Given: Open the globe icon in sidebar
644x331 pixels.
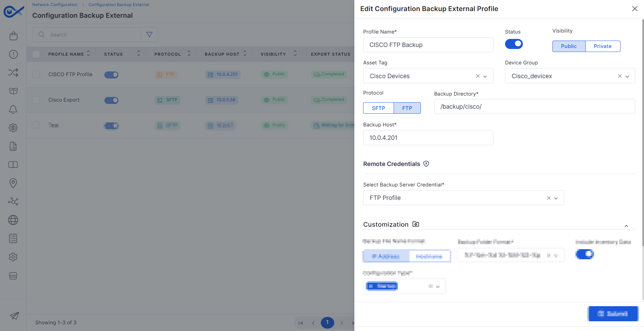Looking at the screenshot, I should 13,220.
